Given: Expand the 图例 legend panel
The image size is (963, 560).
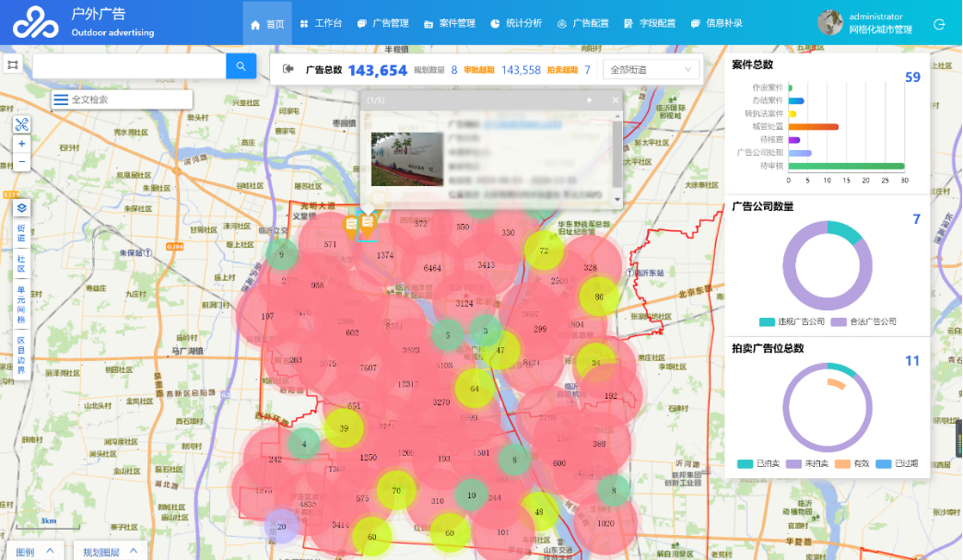Looking at the screenshot, I should pos(33,552).
